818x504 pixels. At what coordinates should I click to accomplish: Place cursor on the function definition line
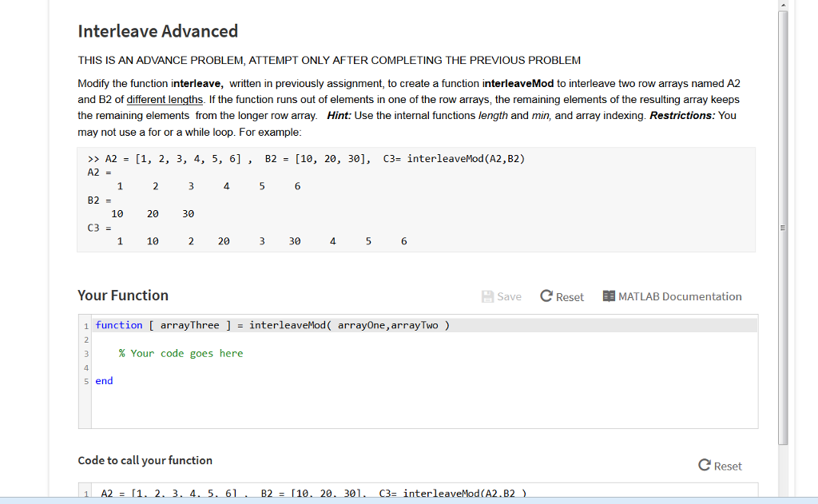click(425, 325)
